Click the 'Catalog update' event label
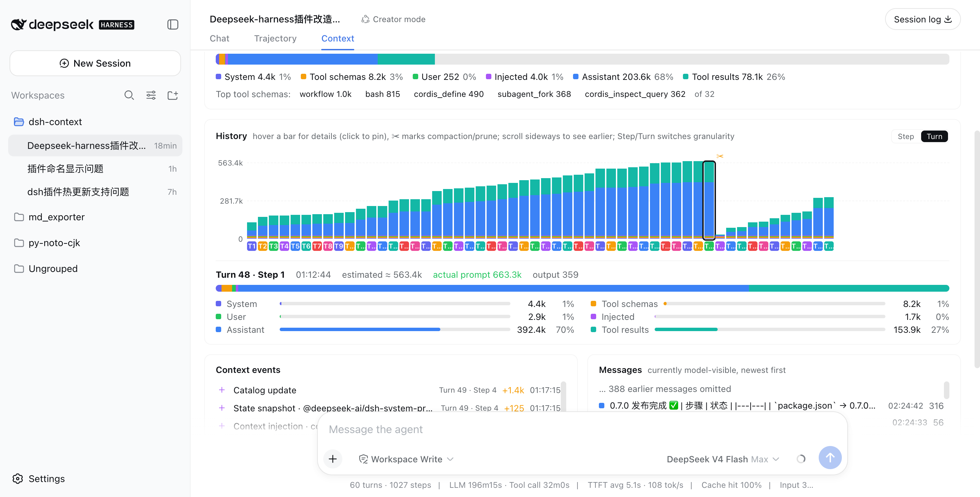Viewport: 980px width, 497px height. [264, 390]
